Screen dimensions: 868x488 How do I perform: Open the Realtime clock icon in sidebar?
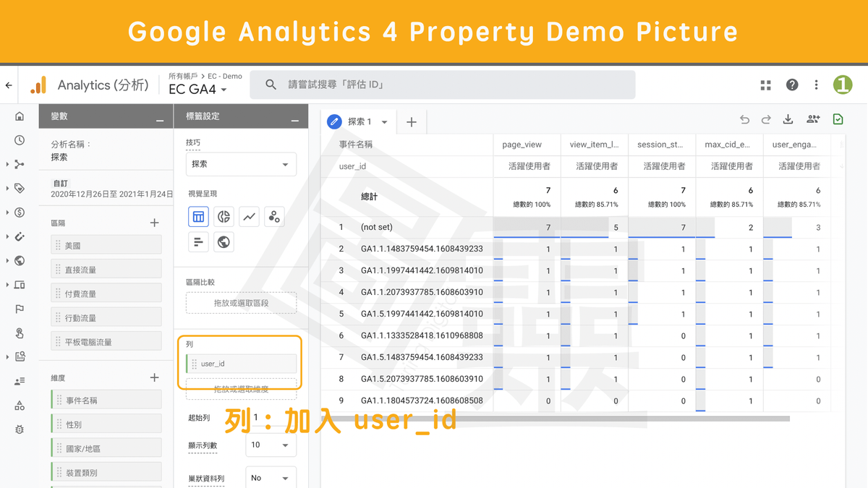(20, 140)
